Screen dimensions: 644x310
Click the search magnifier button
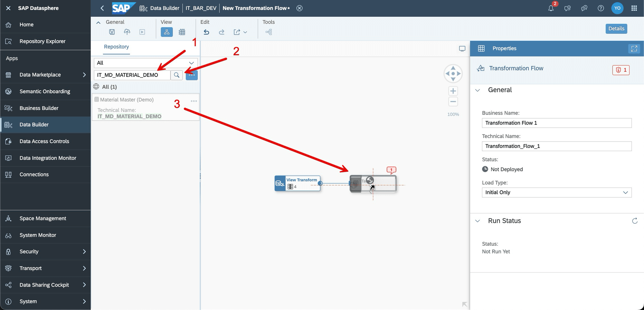point(176,75)
